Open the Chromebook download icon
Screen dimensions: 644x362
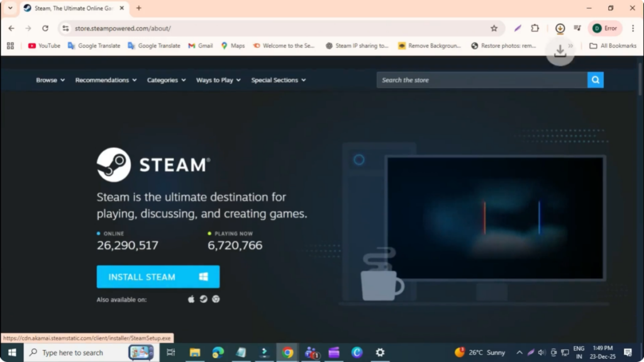[x=216, y=299]
